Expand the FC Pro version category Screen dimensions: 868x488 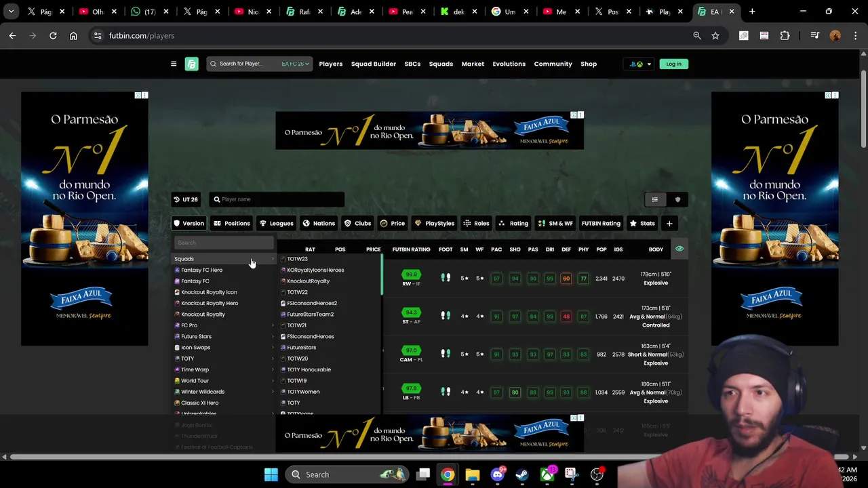pyautogui.click(x=224, y=325)
